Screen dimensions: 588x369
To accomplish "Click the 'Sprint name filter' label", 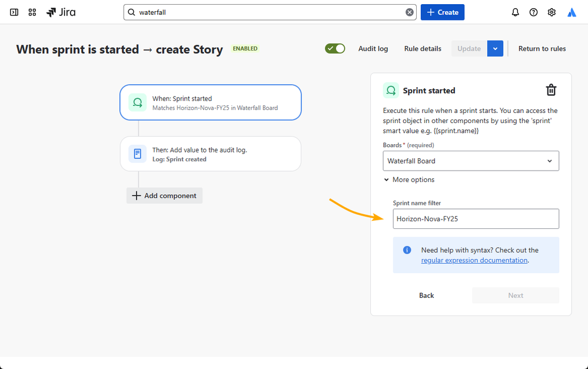I will click(417, 203).
